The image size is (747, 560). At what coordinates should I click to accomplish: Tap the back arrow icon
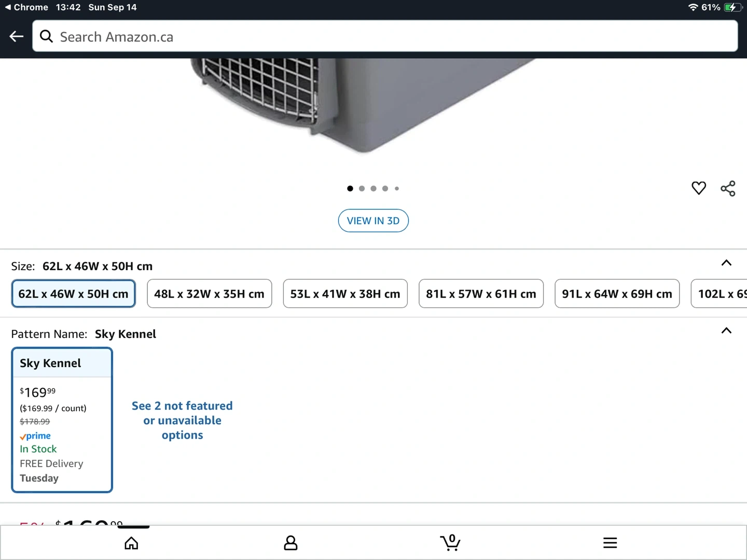(17, 36)
